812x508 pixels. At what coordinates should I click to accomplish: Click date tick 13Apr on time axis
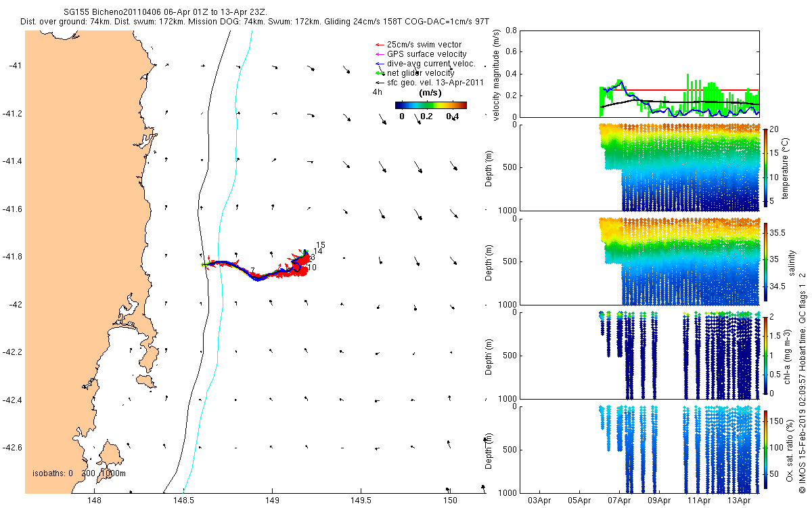pyautogui.click(x=739, y=501)
